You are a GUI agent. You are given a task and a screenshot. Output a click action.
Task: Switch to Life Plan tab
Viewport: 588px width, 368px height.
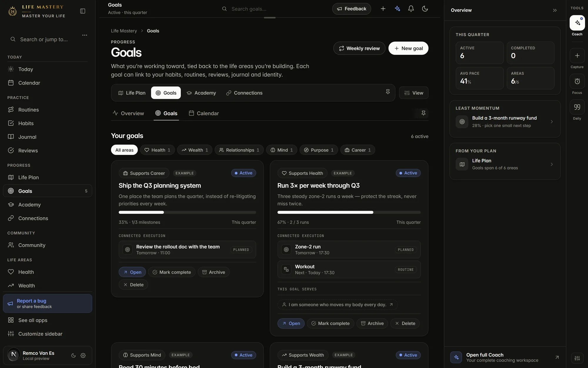pyautogui.click(x=132, y=93)
